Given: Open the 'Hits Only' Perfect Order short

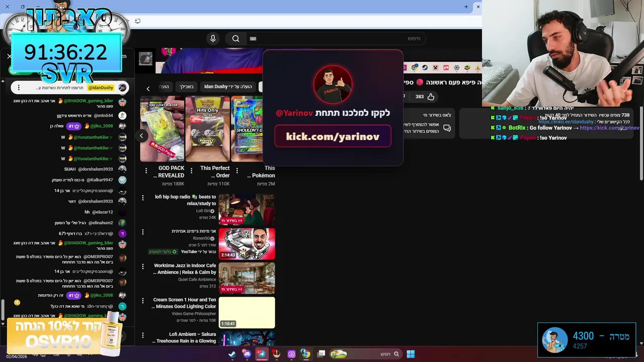Looking at the screenshot, I should (x=207, y=129).
